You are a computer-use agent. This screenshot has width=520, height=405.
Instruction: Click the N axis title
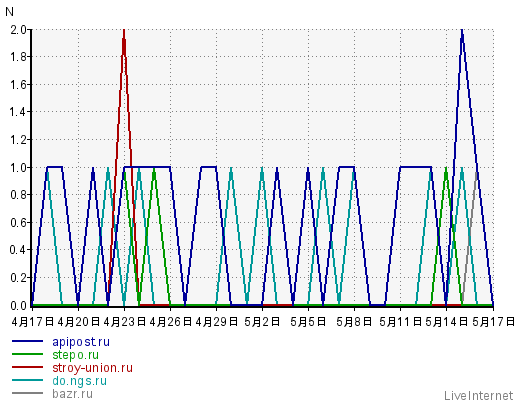coord(9,12)
